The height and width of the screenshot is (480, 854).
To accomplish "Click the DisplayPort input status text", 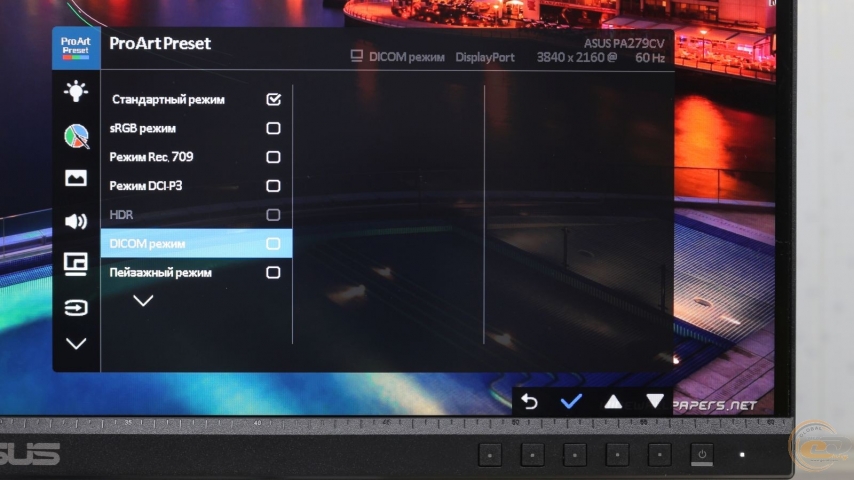I will click(x=485, y=57).
